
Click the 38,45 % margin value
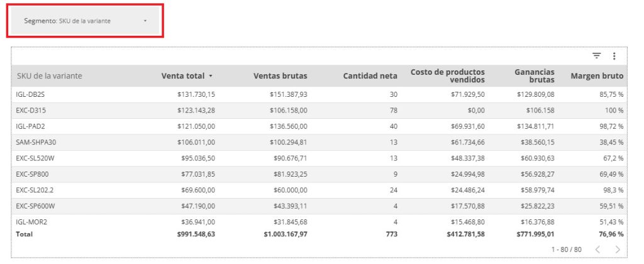click(611, 143)
